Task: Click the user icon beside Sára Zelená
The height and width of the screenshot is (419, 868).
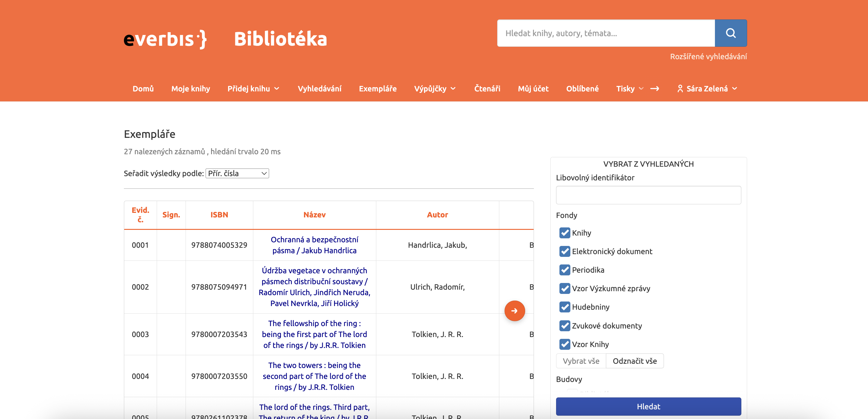Action: point(680,89)
